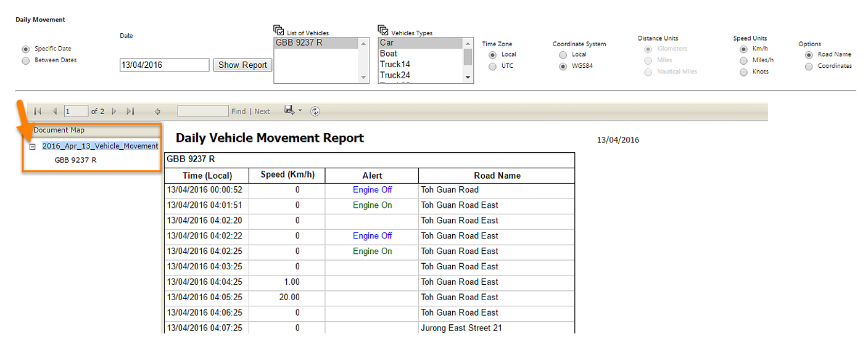This screenshot has width=868, height=347.
Task: Select Boat in Vehicles Types list
Action: [x=389, y=54]
